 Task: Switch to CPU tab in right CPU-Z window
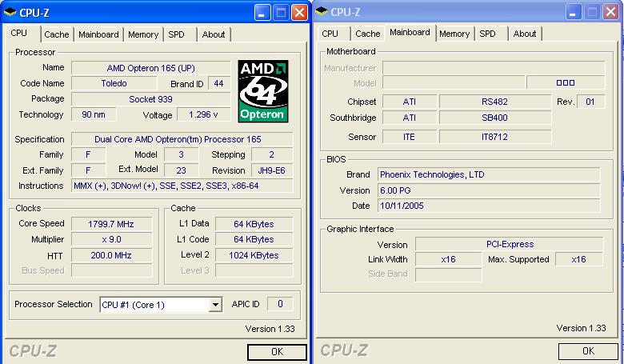pyautogui.click(x=330, y=34)
